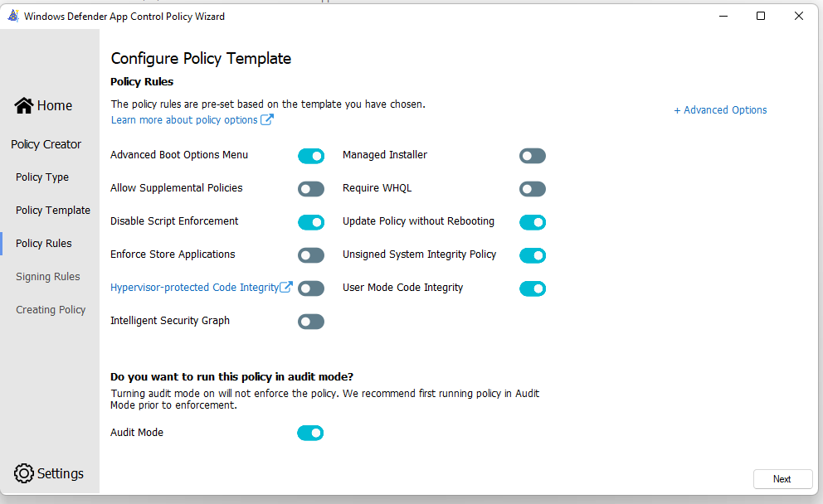The image size is (823, 504).
Task: Enable Intelligent Security Graph toggle
Action: (x=311, y=322)
